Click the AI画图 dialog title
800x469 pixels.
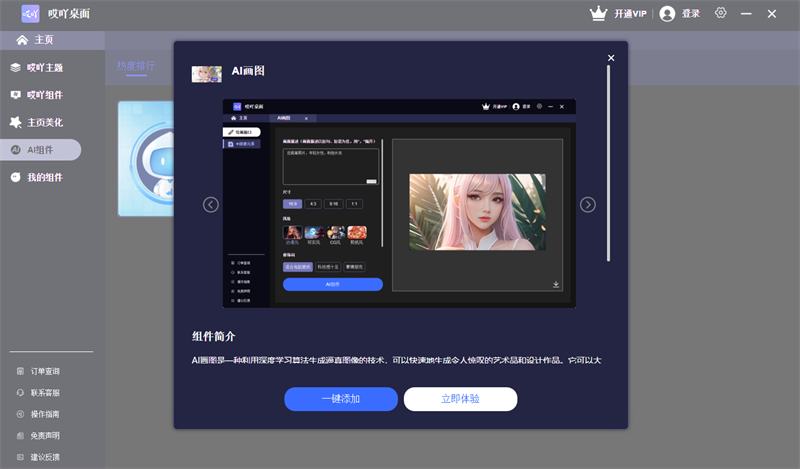point(248,71)
